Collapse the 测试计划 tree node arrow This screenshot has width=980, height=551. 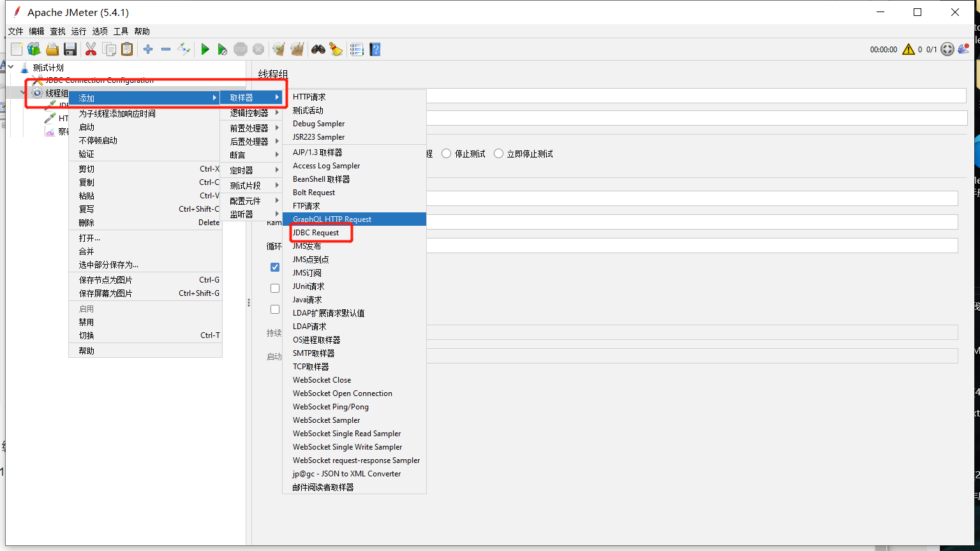(x=11, y=67)
